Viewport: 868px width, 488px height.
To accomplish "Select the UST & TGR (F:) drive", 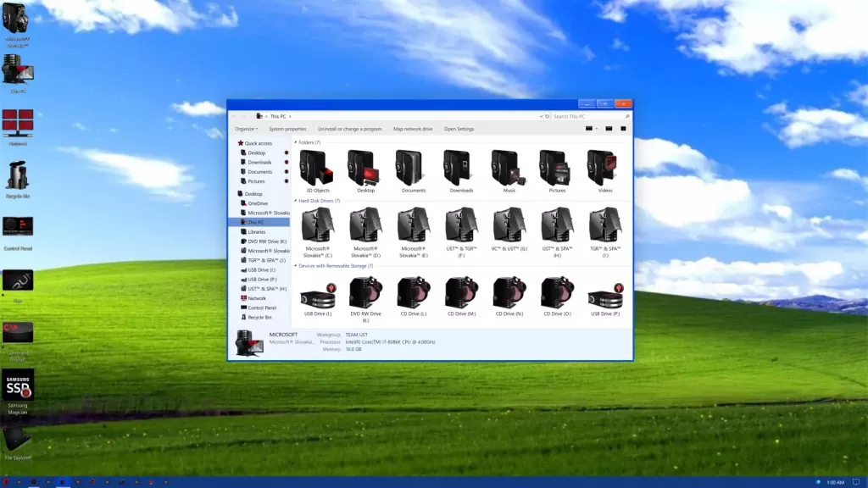I will click(461, 232).
